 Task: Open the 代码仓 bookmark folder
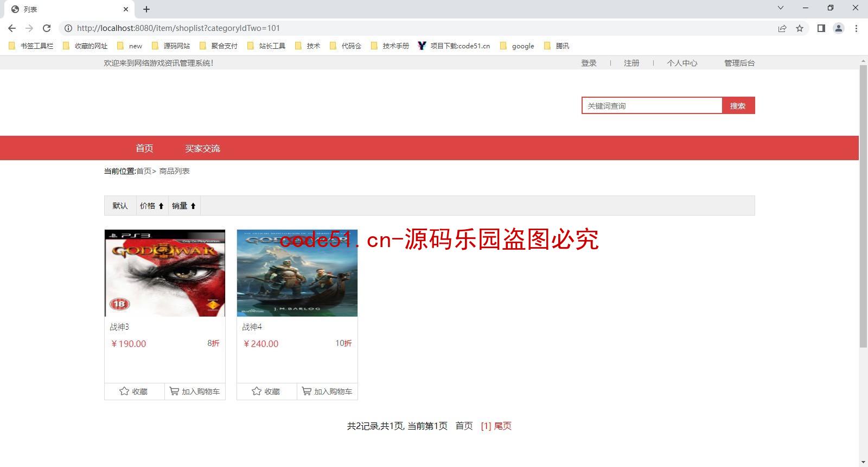[346, 46]
